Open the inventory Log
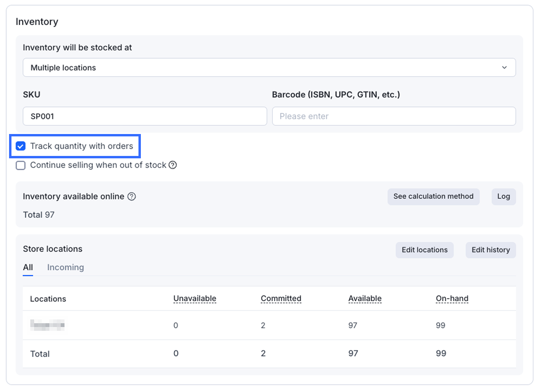 (503, 196)
